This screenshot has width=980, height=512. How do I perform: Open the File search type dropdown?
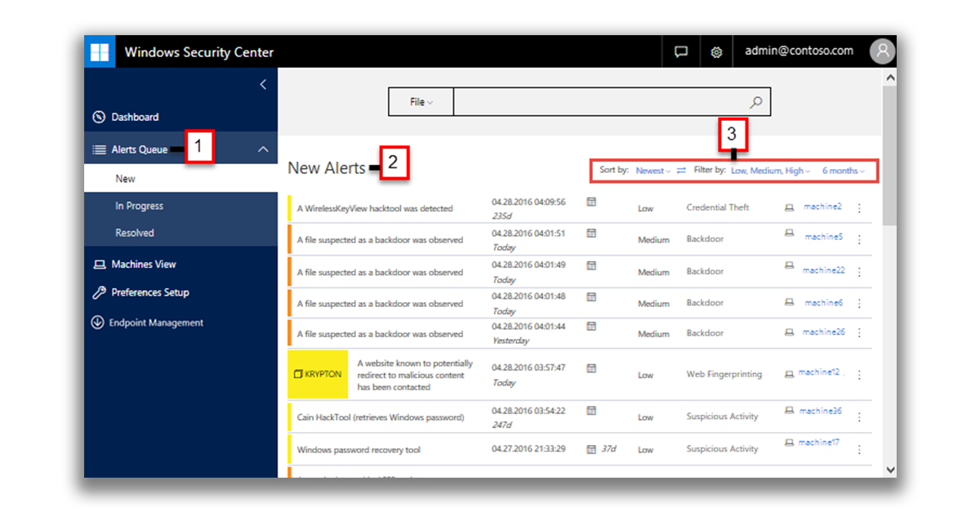point(421,102)
